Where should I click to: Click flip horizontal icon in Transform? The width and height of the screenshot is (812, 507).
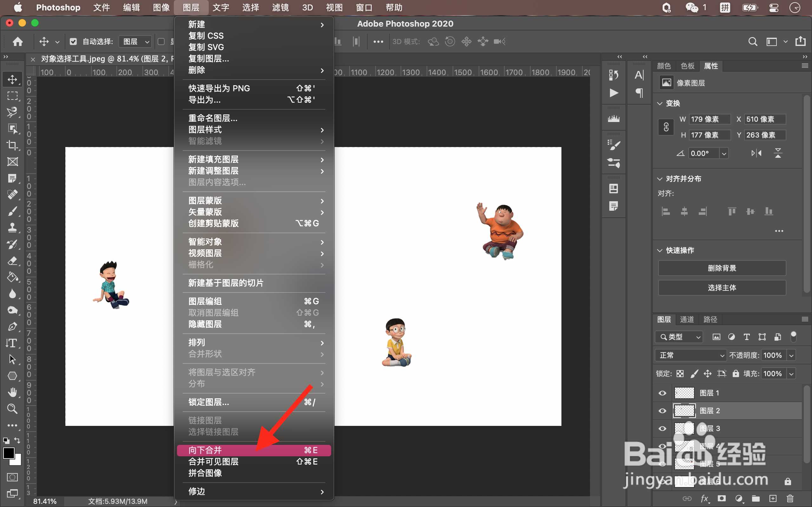tap(756, 153)
